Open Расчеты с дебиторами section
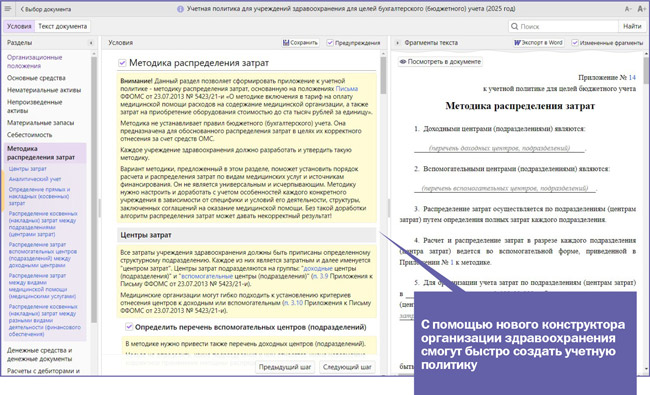The image size is (650, 395). (x=43, y=371)
